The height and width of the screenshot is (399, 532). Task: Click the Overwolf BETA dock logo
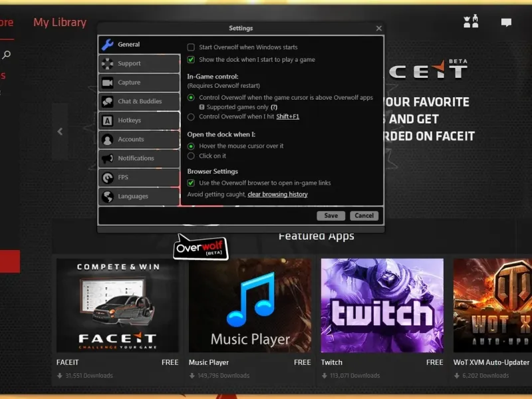[201, 247]
